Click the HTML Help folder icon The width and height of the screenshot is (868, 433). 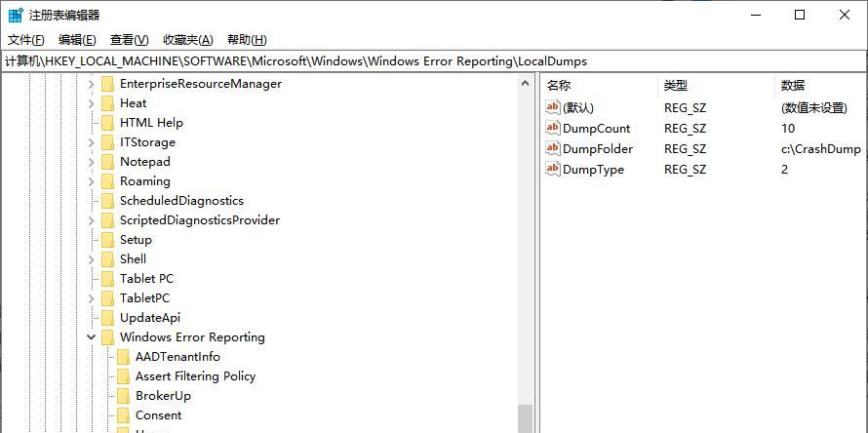[107, 123]
